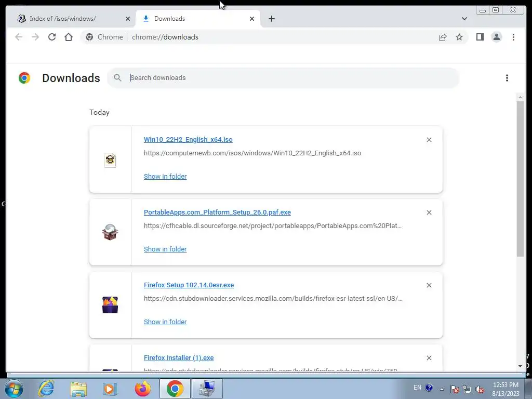Open the Firefox Installer (1).exe link
The image size is (532, 399).
coord(179,357)
